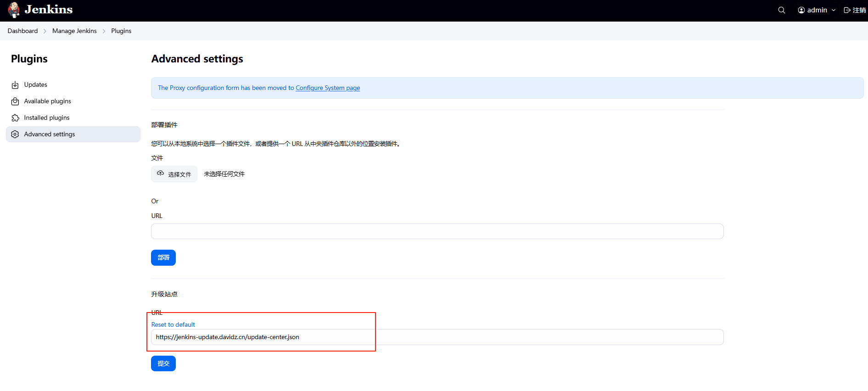Screen dimensions: 868x391
Task: Expand the Manage Jenkins breadcrumb chevron
Action: (x=104, y=31)
